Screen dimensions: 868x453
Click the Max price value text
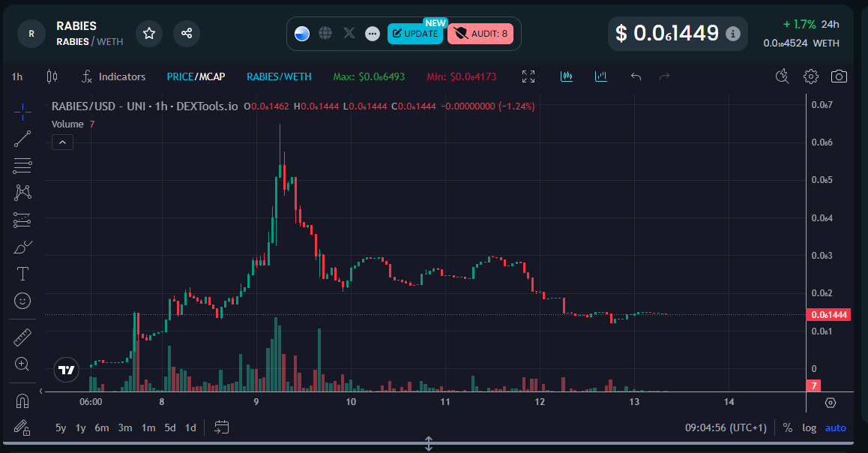[369, 76]
